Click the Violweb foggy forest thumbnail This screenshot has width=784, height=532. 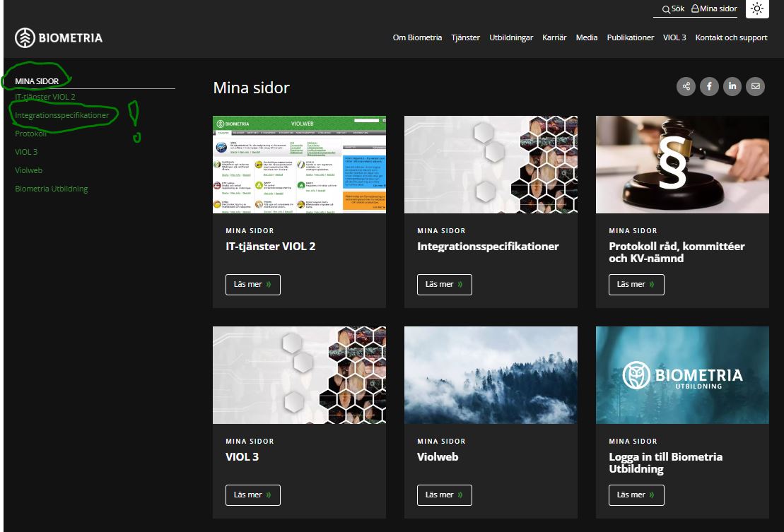(x=491, y=375)
